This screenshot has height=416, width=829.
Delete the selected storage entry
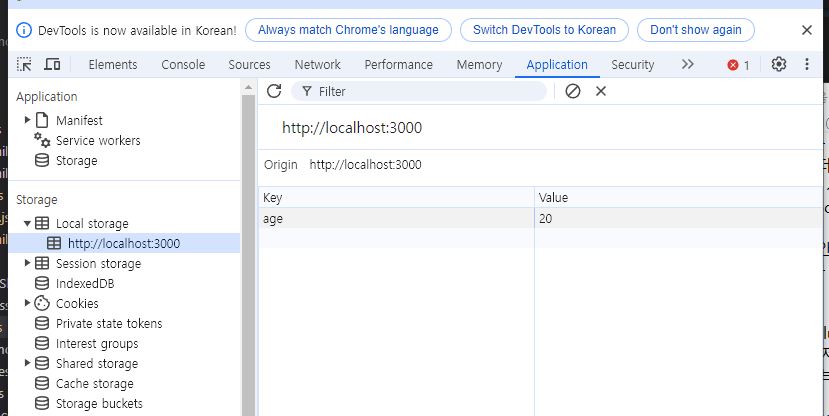point(601,91)
